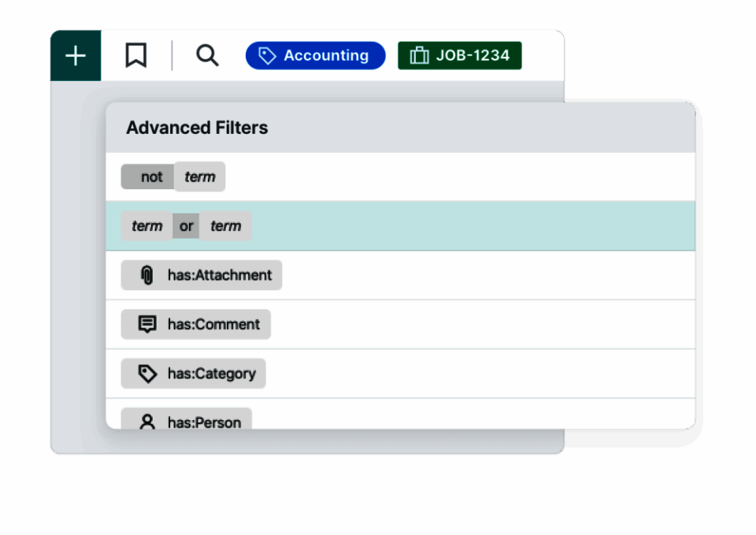The width and height of the screenshot is (756, 535).
Task: Click the speech bubble icon on has:Comment
Action: click(x=146, y=324)
